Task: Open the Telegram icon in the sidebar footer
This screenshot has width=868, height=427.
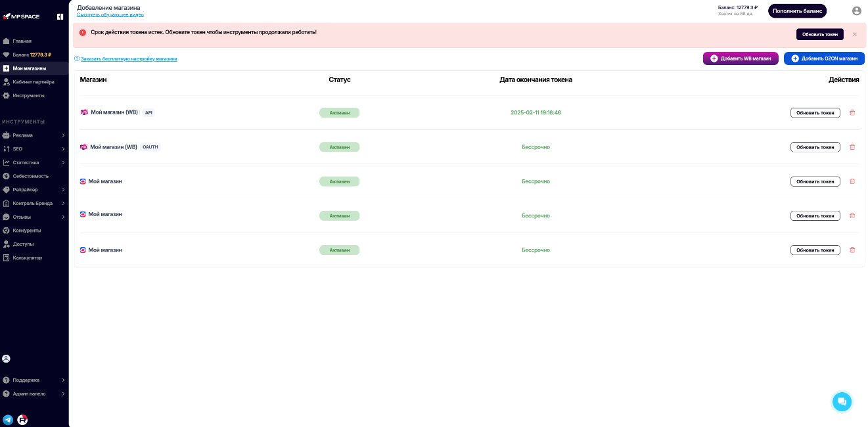Action: [8, 419]
